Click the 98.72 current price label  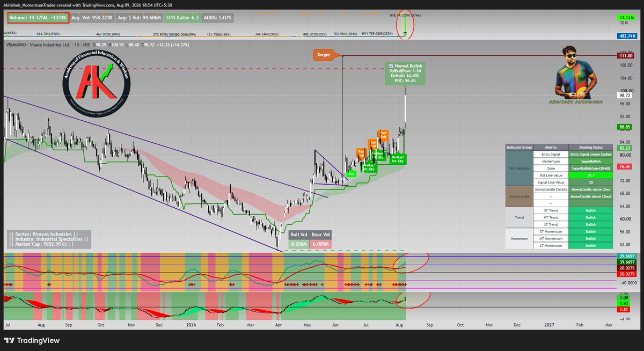point(626,94)
